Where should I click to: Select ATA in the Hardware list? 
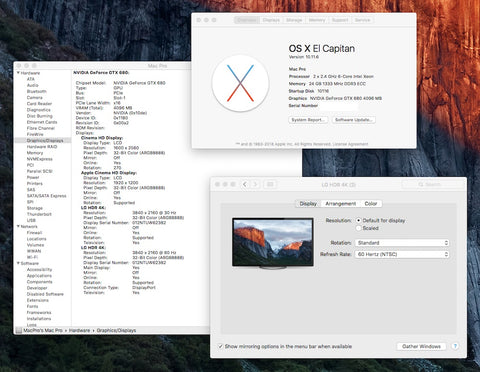pyautogui.click(x=31, y=79)
